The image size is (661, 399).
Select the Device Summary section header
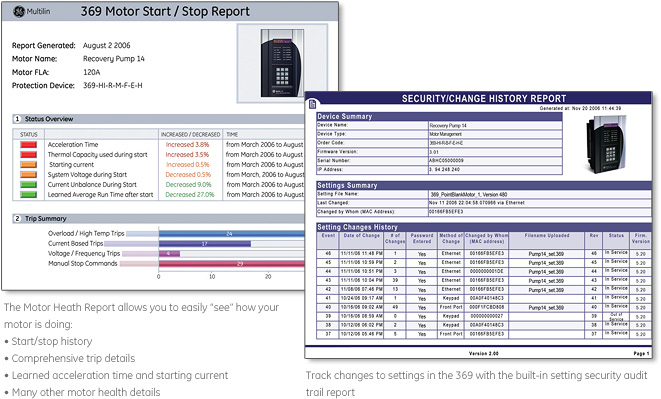pos(439,116)
